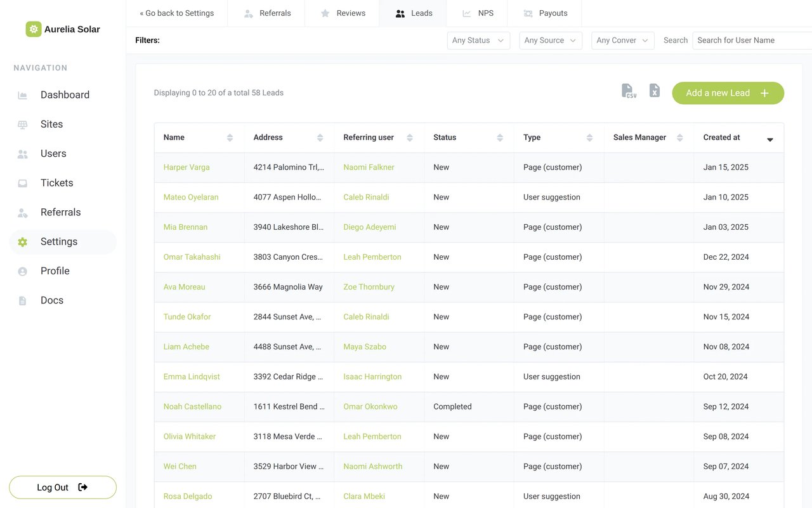The image size is (812, 508).
Task: Export leads as CSV file icon
Action: pyautogui.click(x=628, y=91)
